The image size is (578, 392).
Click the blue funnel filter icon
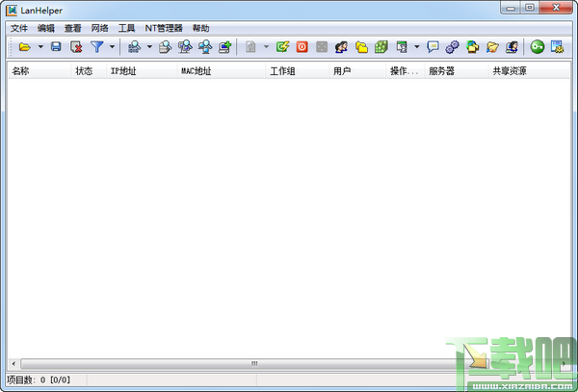coord(97,47)
